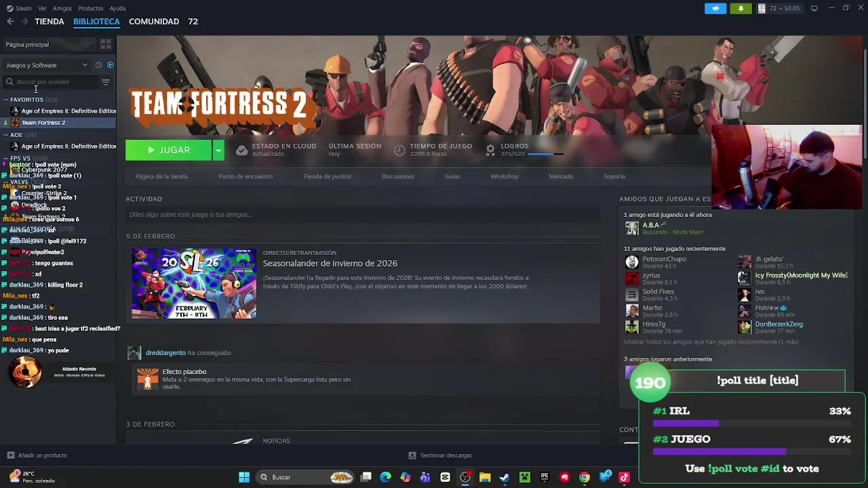Switch to the COMUNIDAD tab
This screenshot has height=488, width=868.
(154, 22)
